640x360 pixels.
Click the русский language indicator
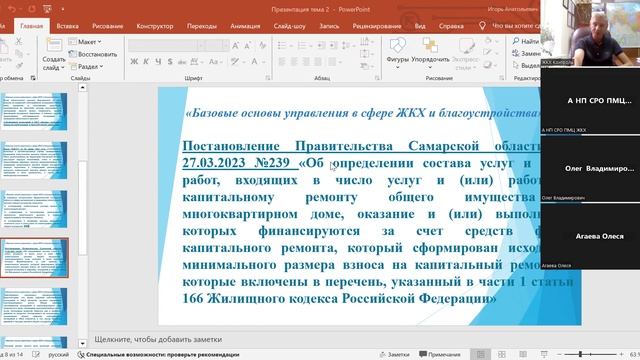(58, 354)
